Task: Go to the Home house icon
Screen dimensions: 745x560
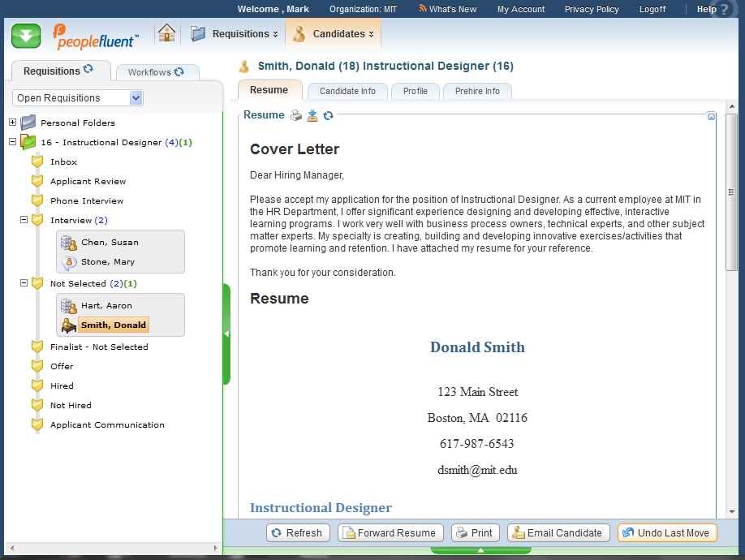Action: (x=167, y=33)
